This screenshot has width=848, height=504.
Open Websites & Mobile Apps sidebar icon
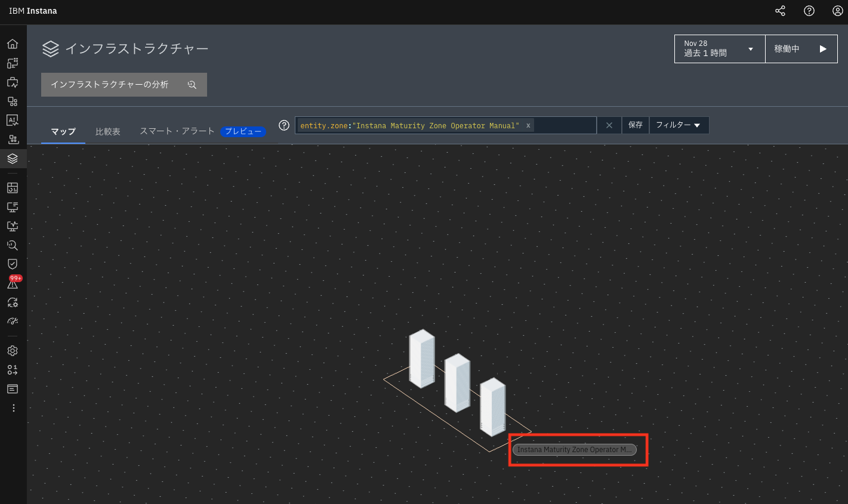click(x=13, y=63)
